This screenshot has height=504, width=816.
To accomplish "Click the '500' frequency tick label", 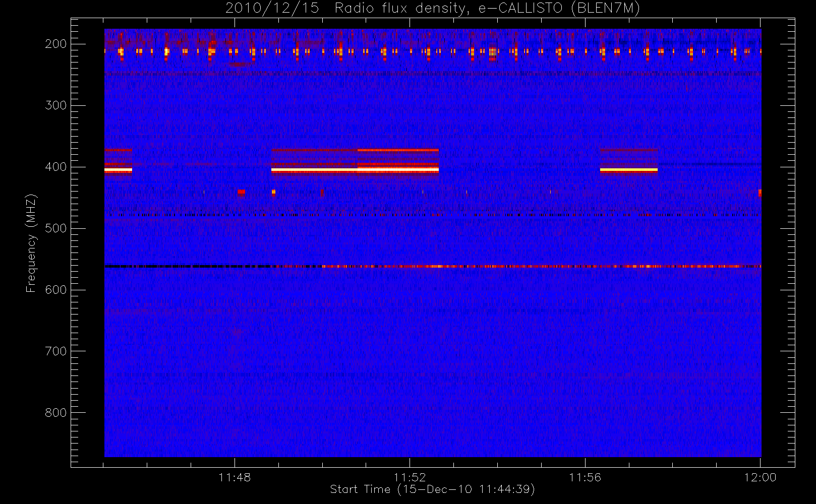I will coord(56,228).
